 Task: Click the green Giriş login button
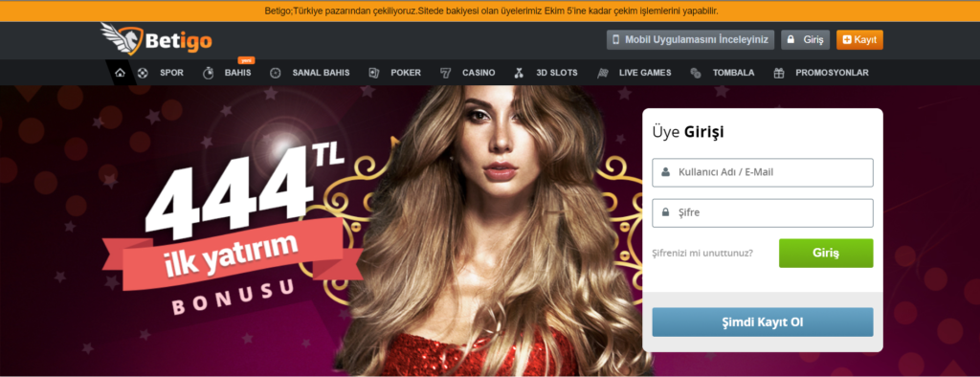coord(826,254)
